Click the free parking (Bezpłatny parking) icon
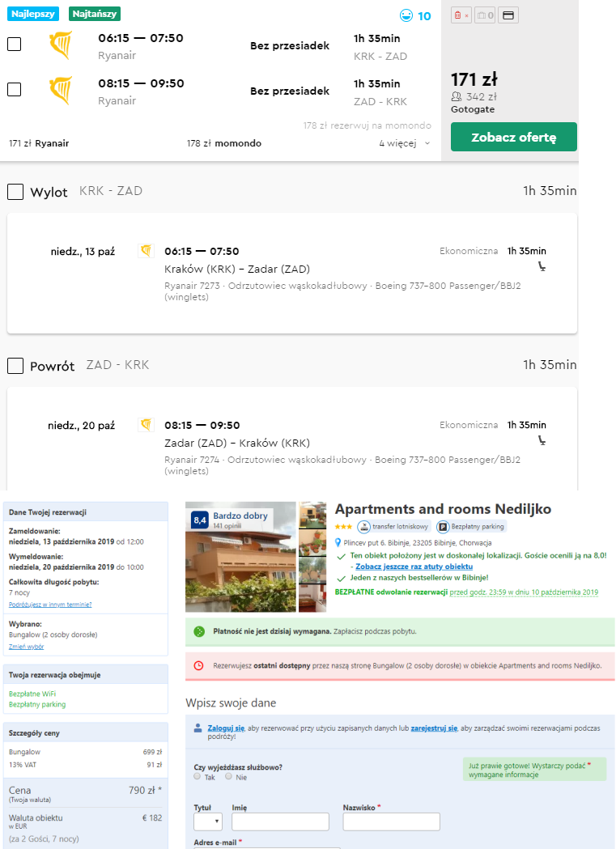This screenshot has height=849, width=616. click(x=443, y=527)
